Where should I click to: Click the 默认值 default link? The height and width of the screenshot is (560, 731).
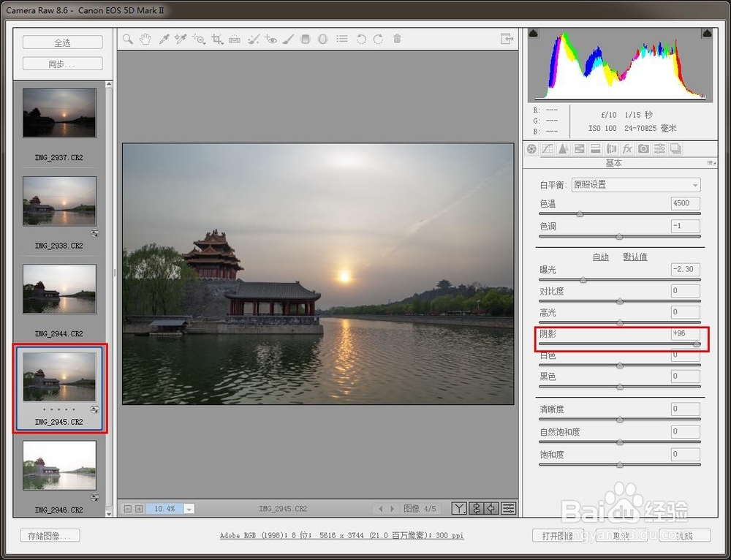635,257
